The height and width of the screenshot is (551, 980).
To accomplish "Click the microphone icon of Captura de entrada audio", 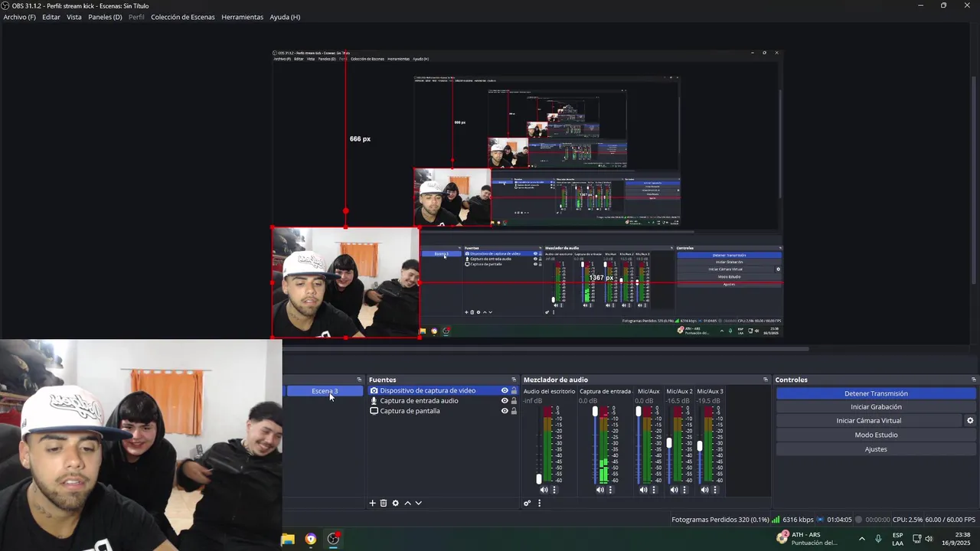I will click(x=374, y=400).
